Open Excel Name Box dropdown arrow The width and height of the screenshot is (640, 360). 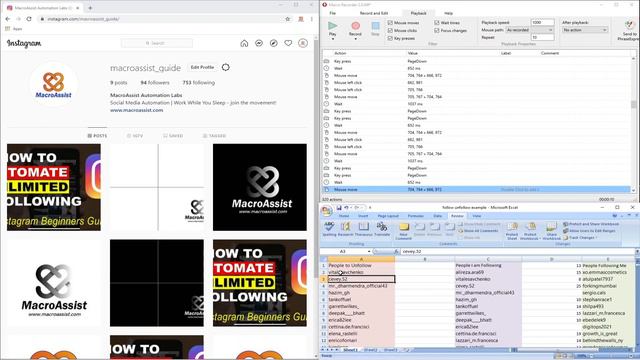tap(369, 251)
